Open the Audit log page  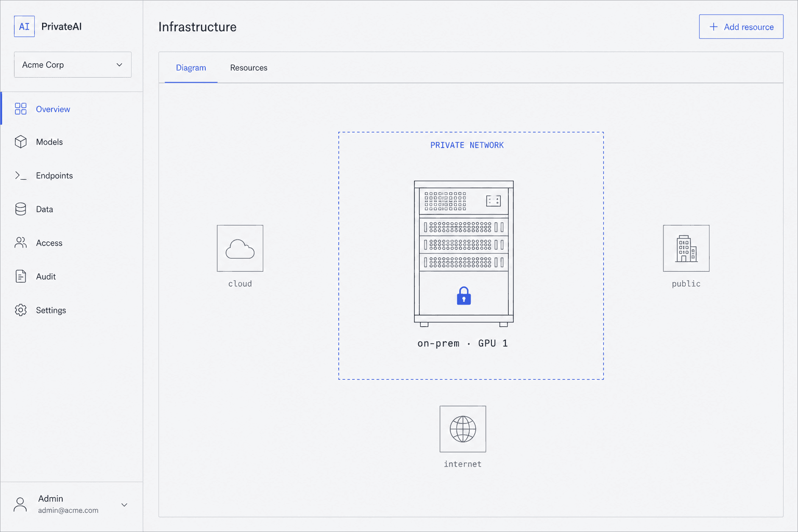coord(72,276)
